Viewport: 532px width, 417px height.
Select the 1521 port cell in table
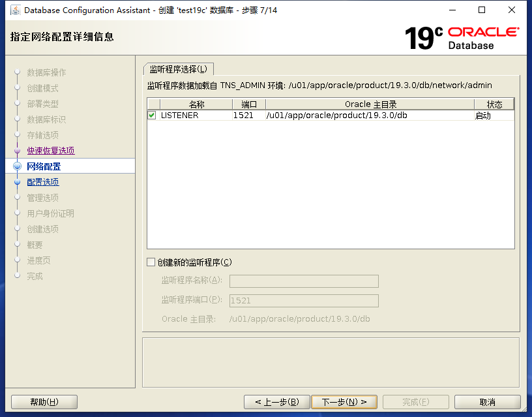pyautogui.click(x=249, y=116)
